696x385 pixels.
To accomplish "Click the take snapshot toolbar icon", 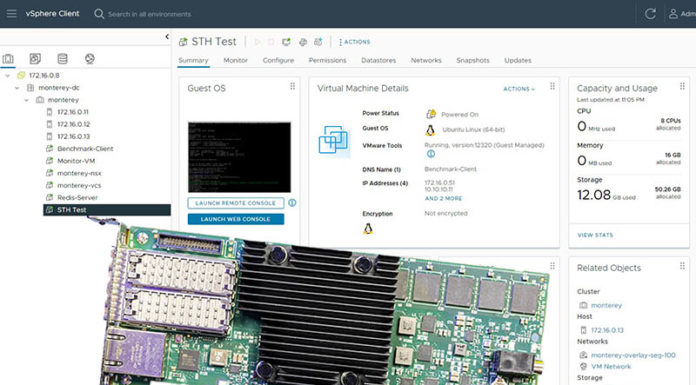I will coord(318,42).
